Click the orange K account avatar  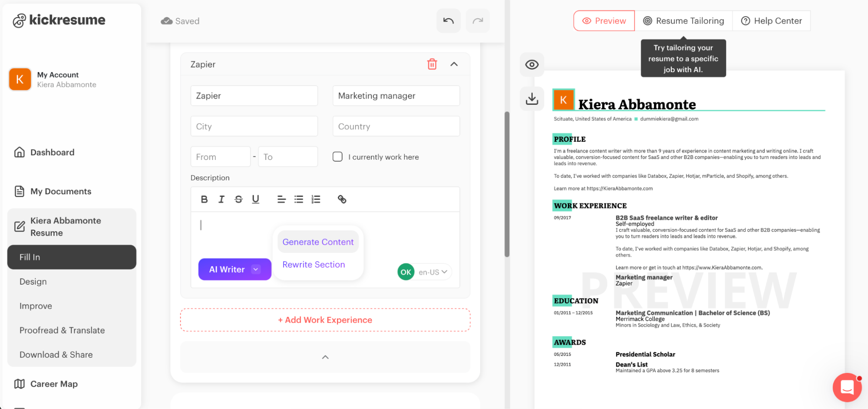pos(20,79)
